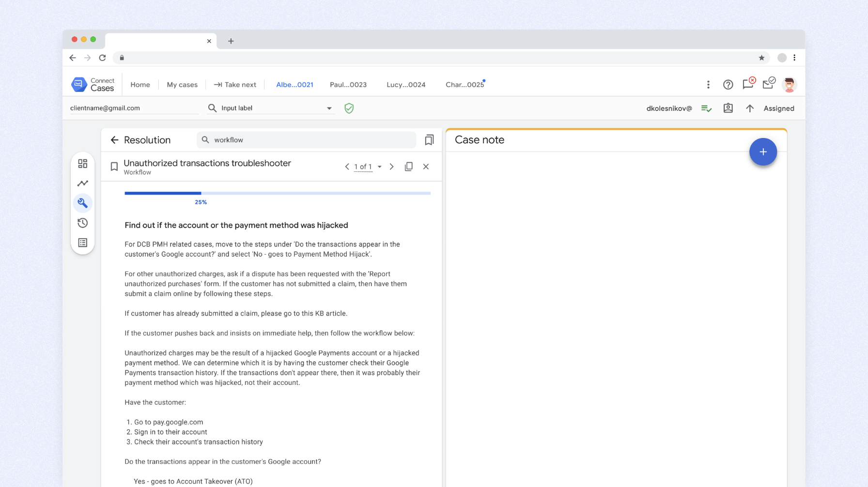
Task: Click the help question mark icon
Action: (728, 85)
